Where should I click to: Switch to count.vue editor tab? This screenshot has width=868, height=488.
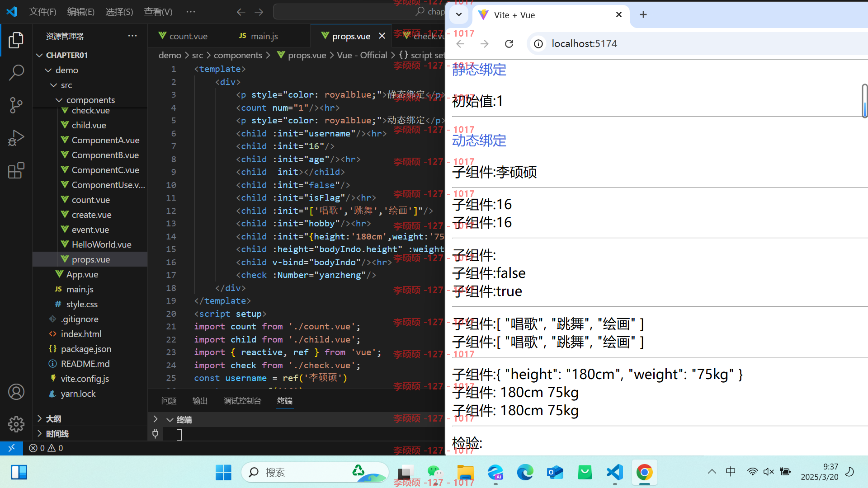click(x=188, y=36)
